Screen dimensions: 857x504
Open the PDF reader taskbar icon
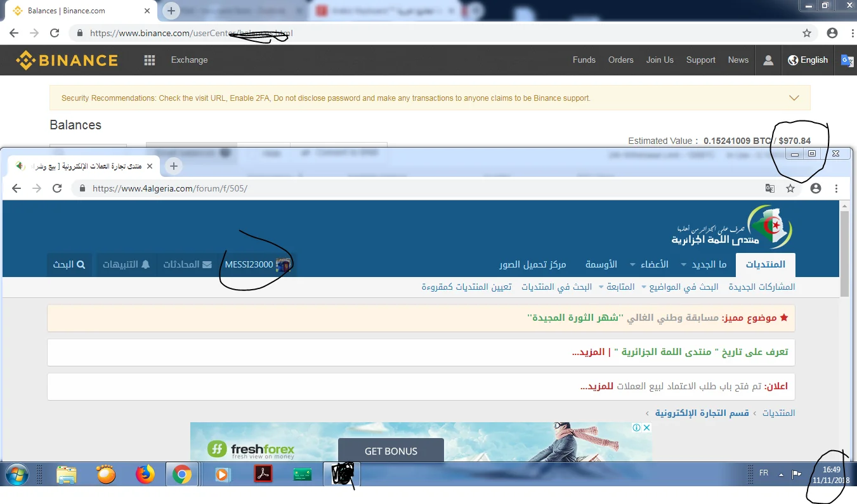pos(263,474)
